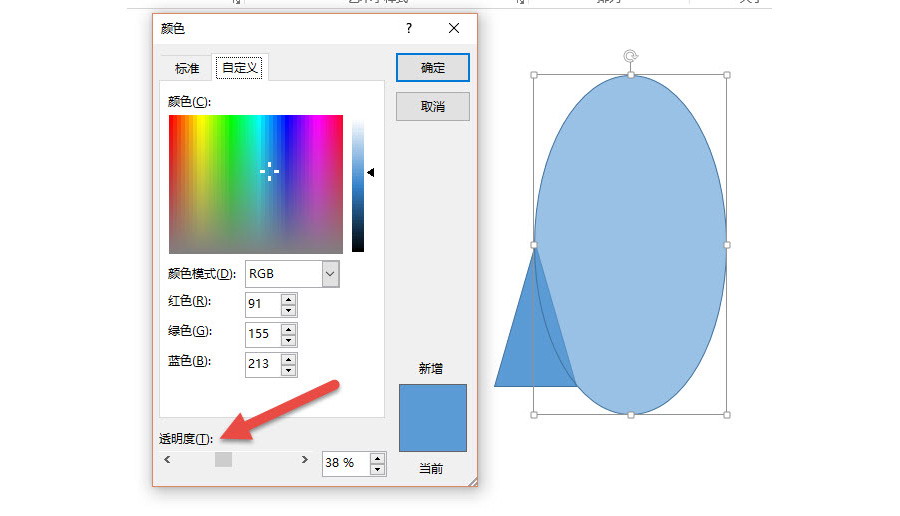This screenshot has width=900, height=516.
Task: Increase the red value with up arrow
Action: point(289,299)
